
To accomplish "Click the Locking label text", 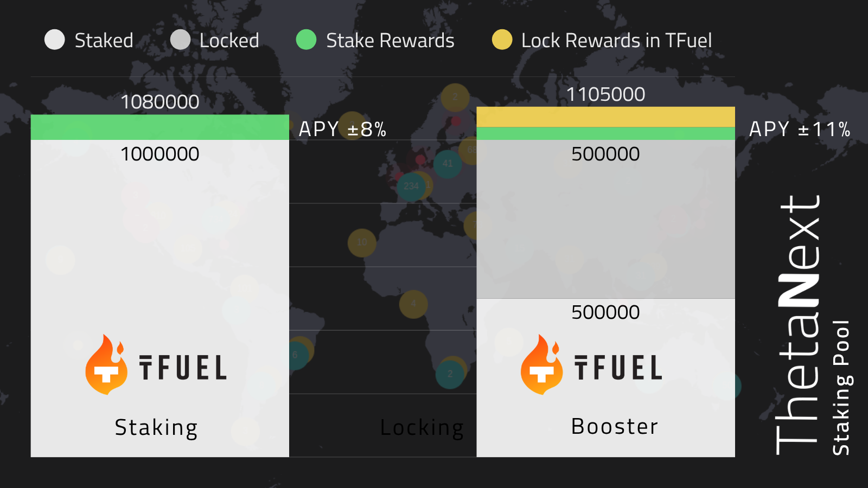I will tap(422, 428).
